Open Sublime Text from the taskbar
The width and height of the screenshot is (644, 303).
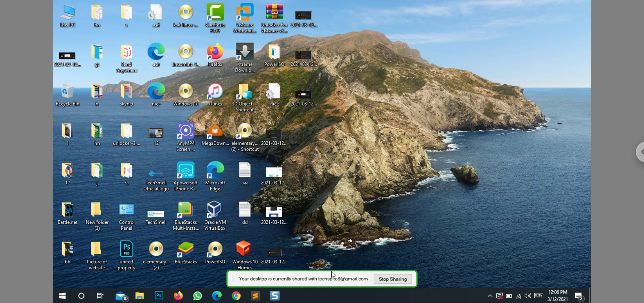click(256, 296)
